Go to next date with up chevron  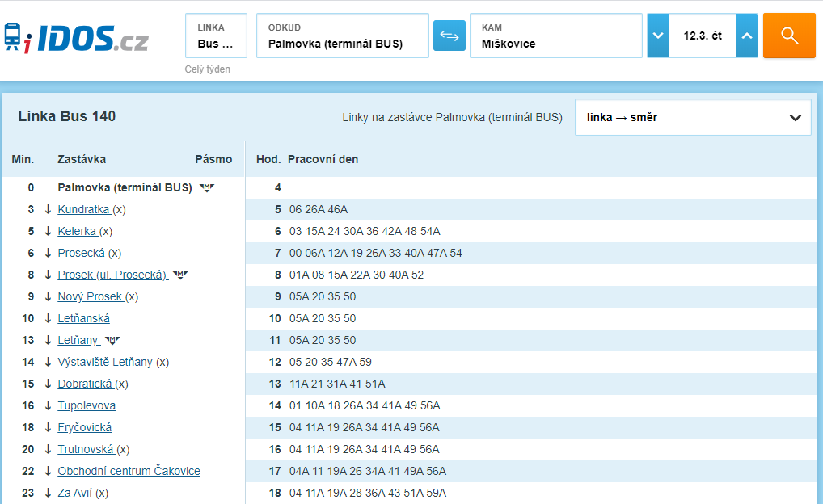tap(747, 36)
